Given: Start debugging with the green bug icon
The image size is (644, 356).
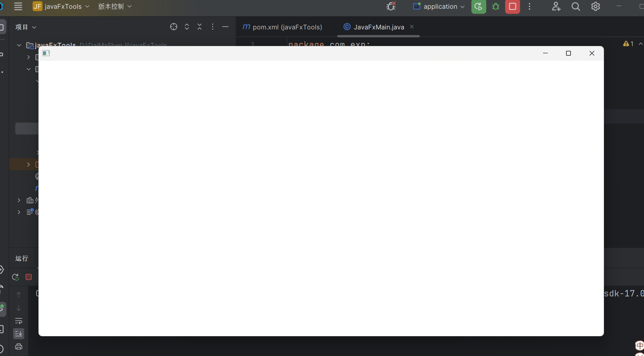Looking at the screenshot, I should pos(496,6).
